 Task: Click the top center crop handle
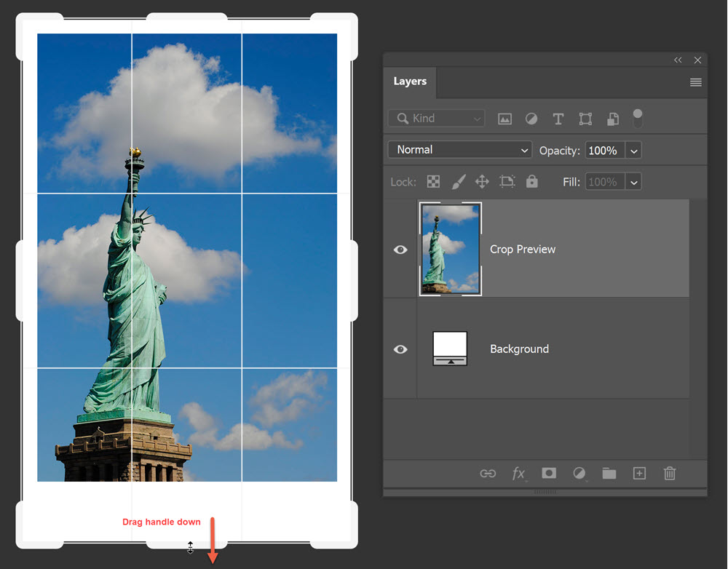pos(186,17)
